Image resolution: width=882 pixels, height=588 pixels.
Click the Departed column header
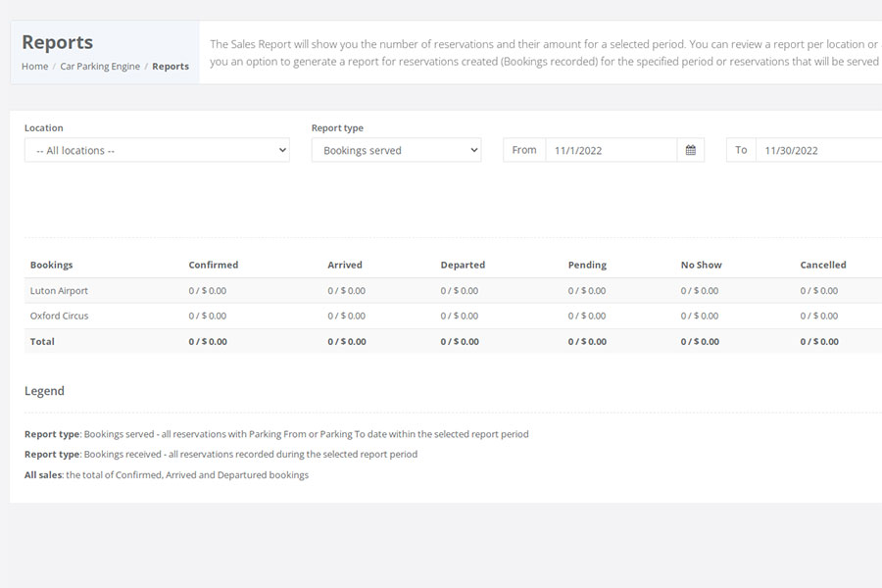coord(463,265)
